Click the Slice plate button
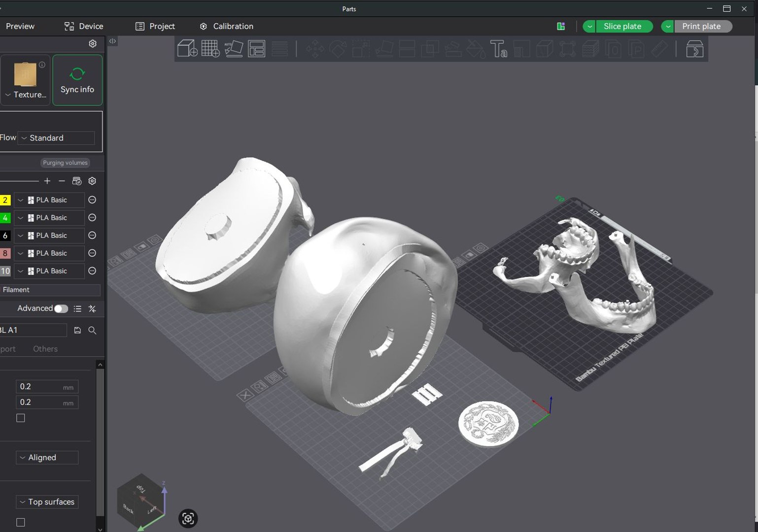758x532 pixels. (x=624, y=27)
